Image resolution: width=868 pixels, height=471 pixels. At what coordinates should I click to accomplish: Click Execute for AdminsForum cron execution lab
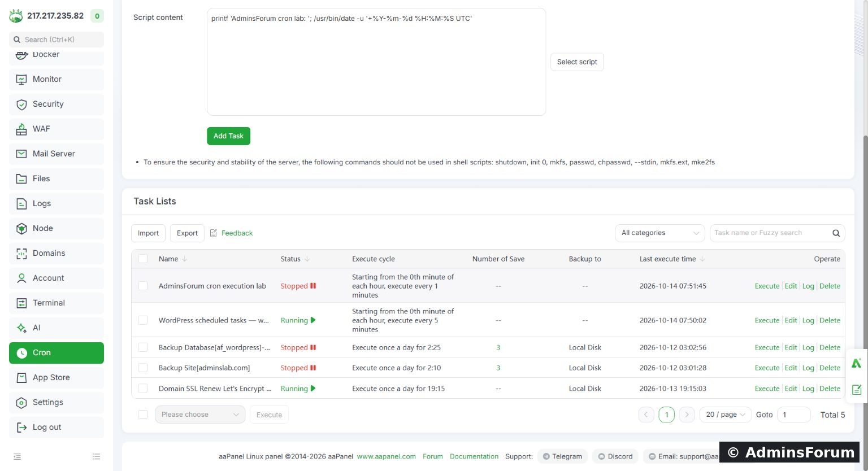click(767, 286)
